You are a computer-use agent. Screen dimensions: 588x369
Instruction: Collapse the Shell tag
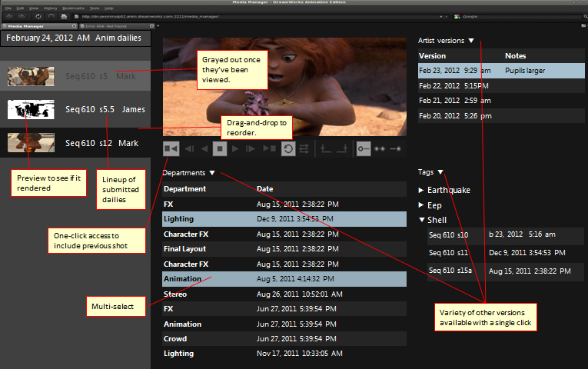point(422,220)
